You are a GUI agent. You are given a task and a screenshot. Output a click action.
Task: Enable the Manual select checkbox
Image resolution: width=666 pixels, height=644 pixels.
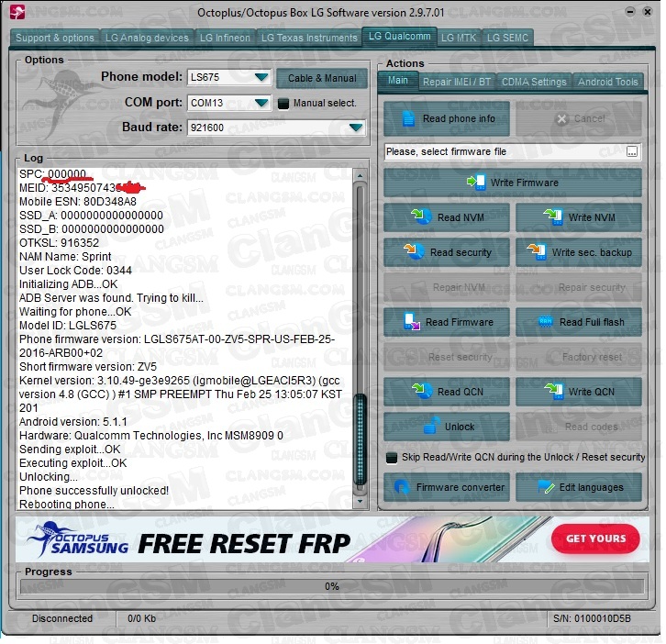click(283, 104)
